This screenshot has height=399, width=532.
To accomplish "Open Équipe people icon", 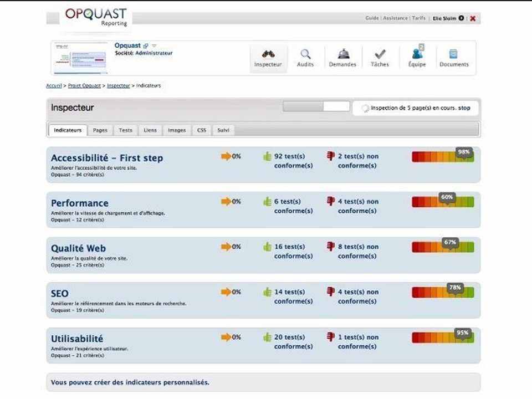I will click(x=417, y=54).
